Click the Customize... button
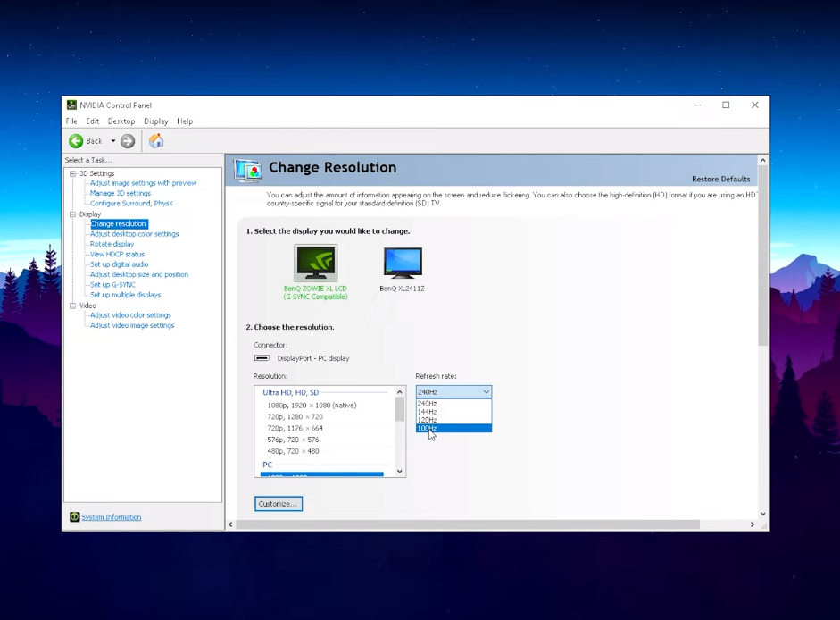This screenshot has height=620, width=840. pyautogui.click(x=279, y=504)
